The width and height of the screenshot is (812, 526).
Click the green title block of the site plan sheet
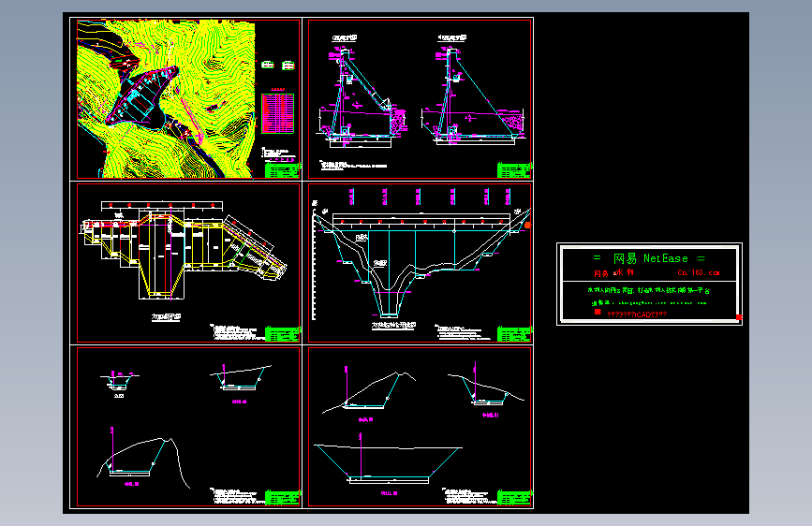282,170
